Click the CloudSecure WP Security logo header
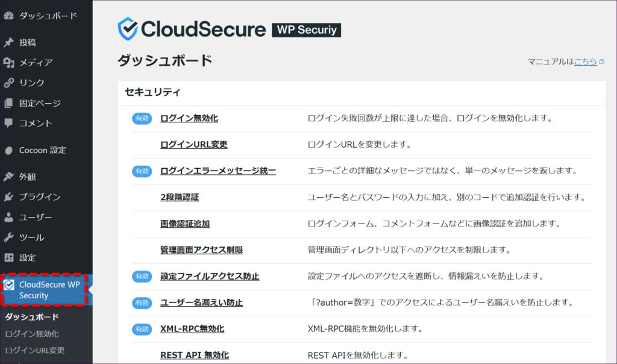Viewport: 617px width, 364px height. click(229, 30)
